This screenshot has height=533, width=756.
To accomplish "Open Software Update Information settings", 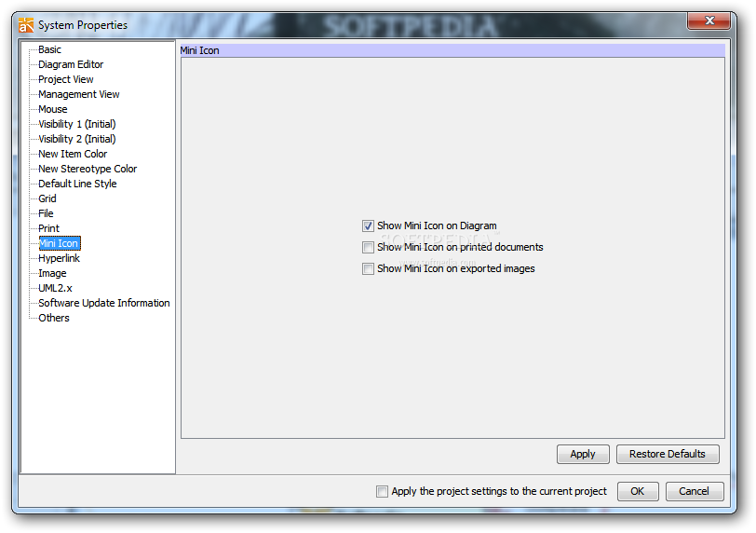I will pos(104,303).
